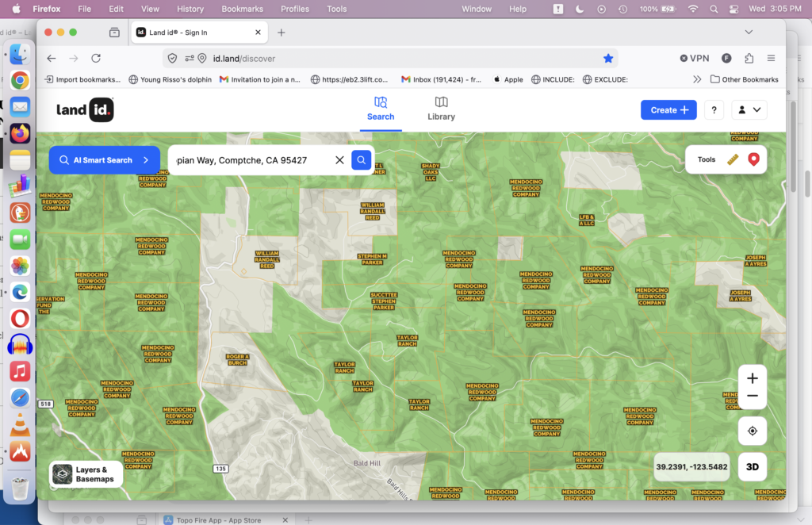Select the red location pin tool
Image resolution: width=812 pixels, height=525 pixels.
(753, 159)
